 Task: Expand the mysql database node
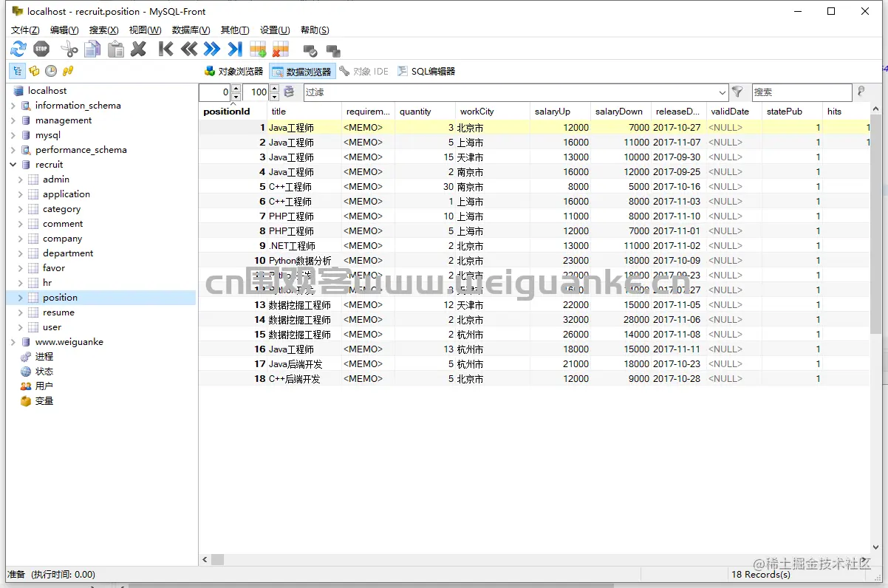coord(13,135)
